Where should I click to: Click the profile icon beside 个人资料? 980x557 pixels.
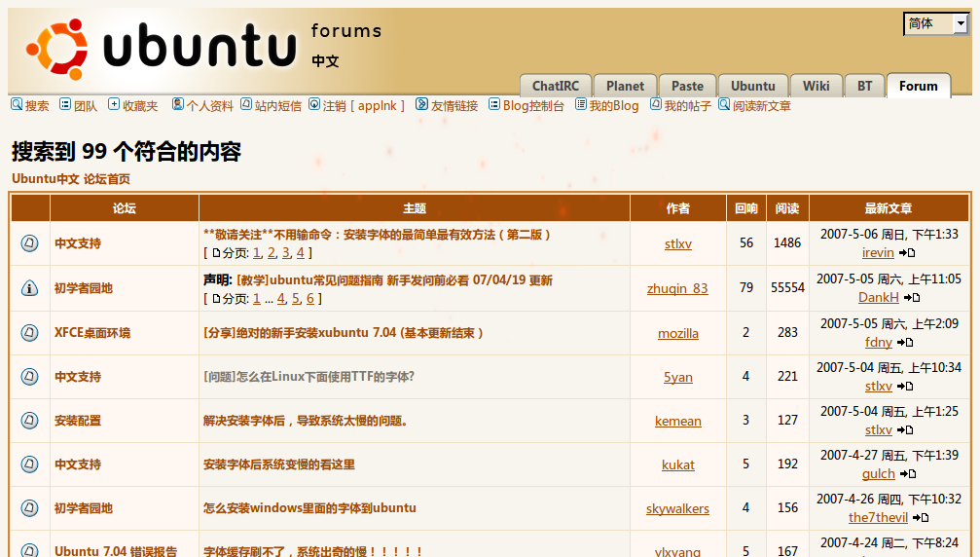177,104
